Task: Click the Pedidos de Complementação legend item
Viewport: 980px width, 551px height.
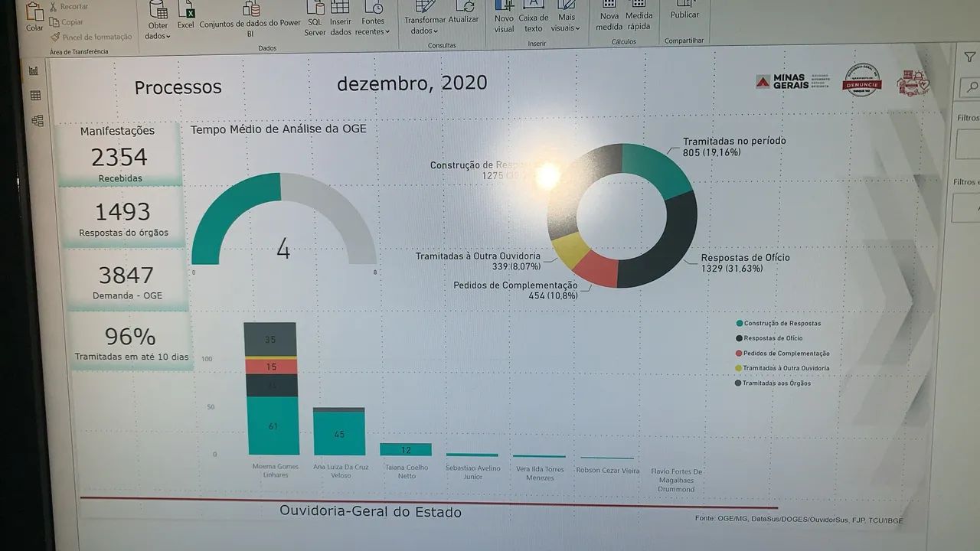Action: [782, 353]
